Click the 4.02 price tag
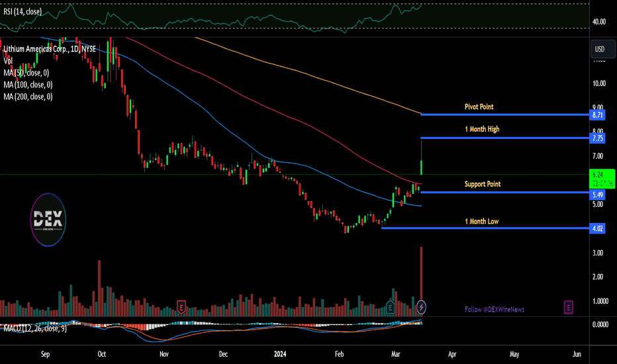Screen dimensions: 617x364 [x=597, y=228]
